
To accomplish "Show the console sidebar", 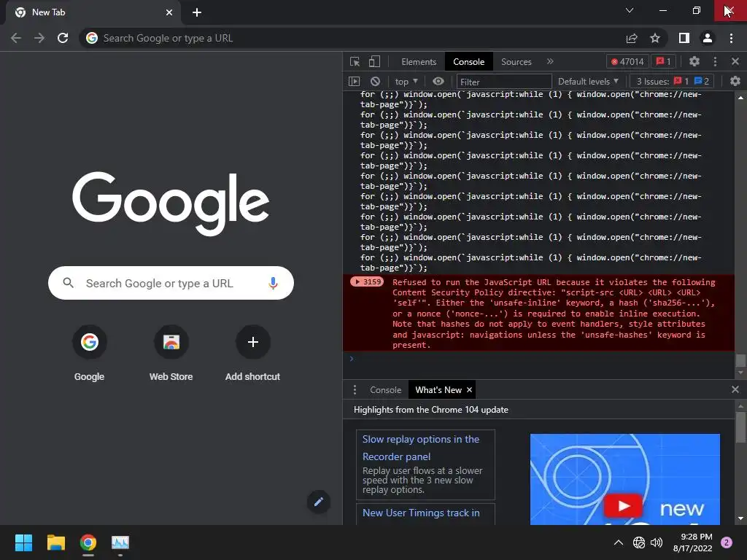I will pyautogui.click(x=354, y=82).
